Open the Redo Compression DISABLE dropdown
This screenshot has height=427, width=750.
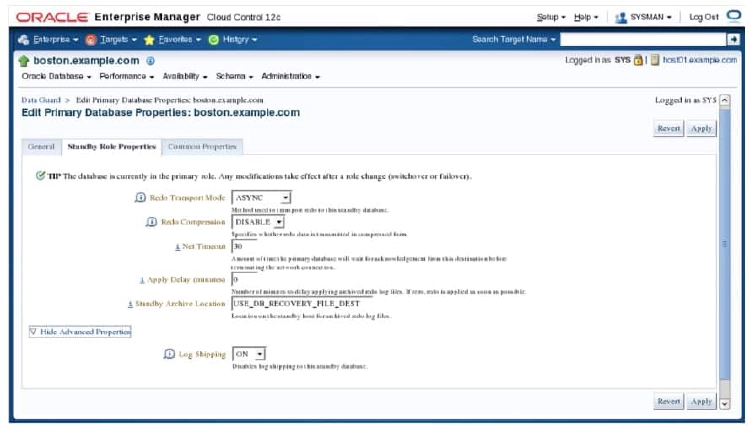[x=258, y=222]
